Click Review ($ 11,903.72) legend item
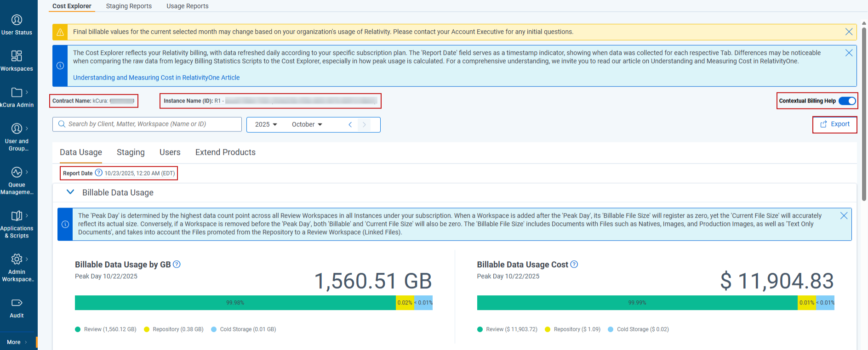This screenshot has height=350, width=868. 507,329
